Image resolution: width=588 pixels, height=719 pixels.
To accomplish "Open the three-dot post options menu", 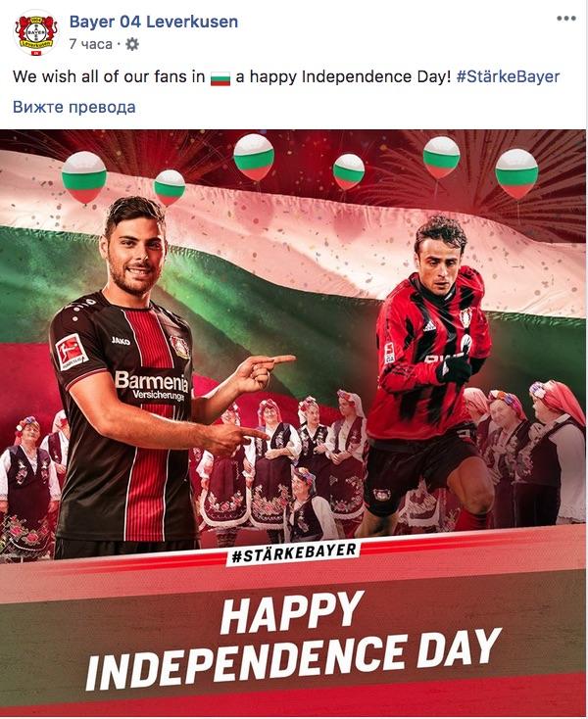I will (566, 19).
